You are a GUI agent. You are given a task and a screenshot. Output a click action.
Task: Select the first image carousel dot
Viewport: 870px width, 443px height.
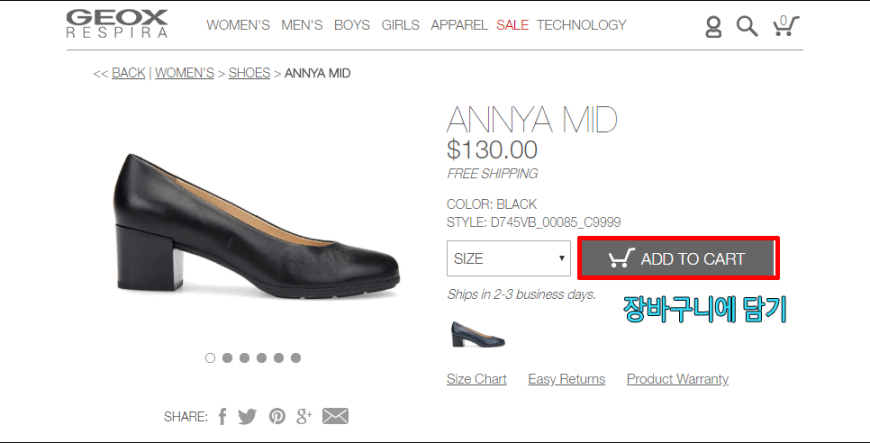210,358
